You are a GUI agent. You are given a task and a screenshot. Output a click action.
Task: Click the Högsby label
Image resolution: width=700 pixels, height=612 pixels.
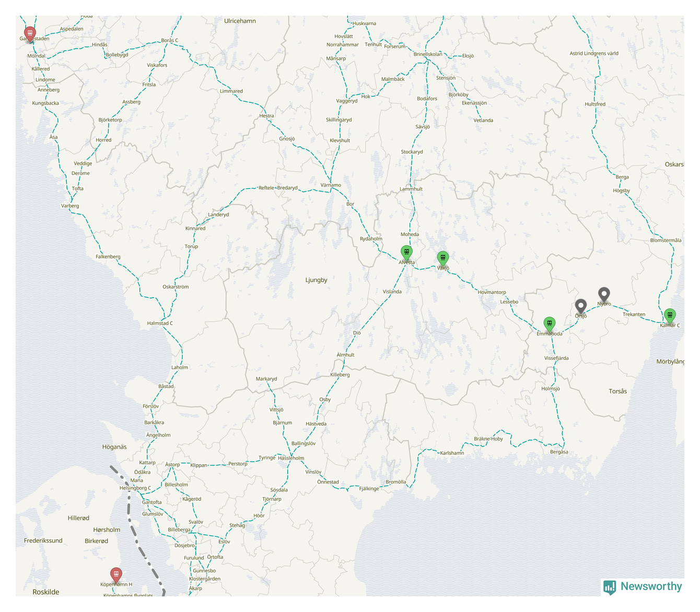622,191
